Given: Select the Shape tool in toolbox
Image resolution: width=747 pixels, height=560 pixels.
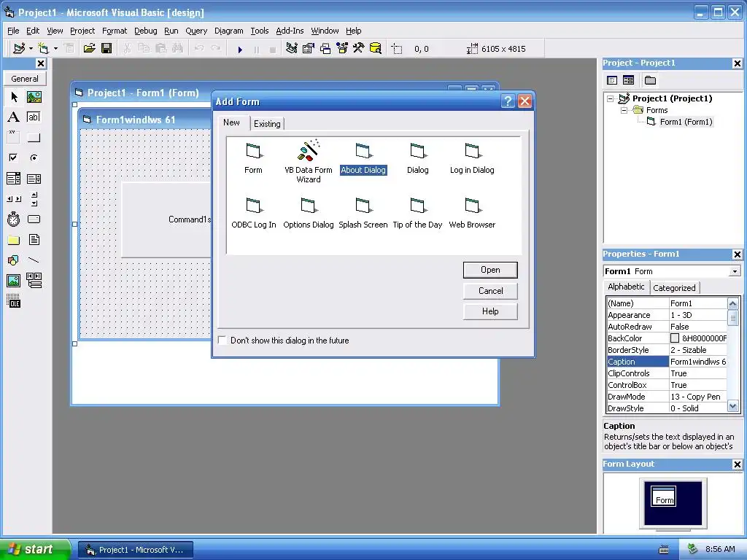Looking at the screenshot, I should [14, 260].
